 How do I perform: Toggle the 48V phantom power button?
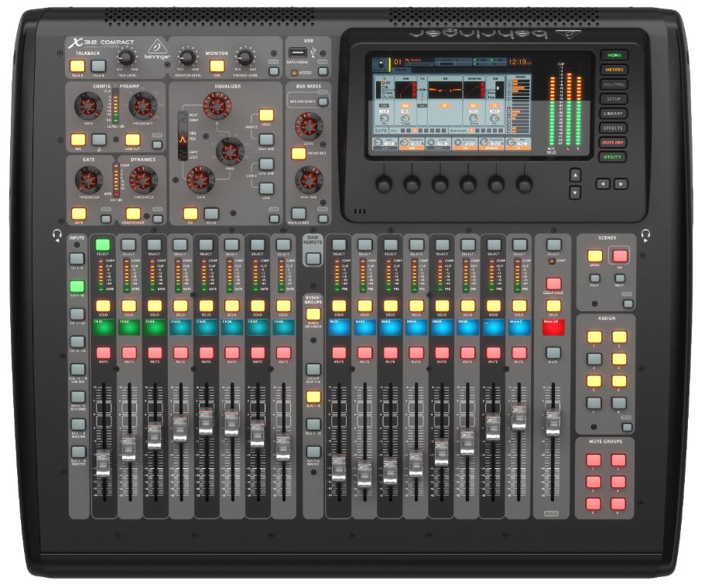click(x=78, y=139)
